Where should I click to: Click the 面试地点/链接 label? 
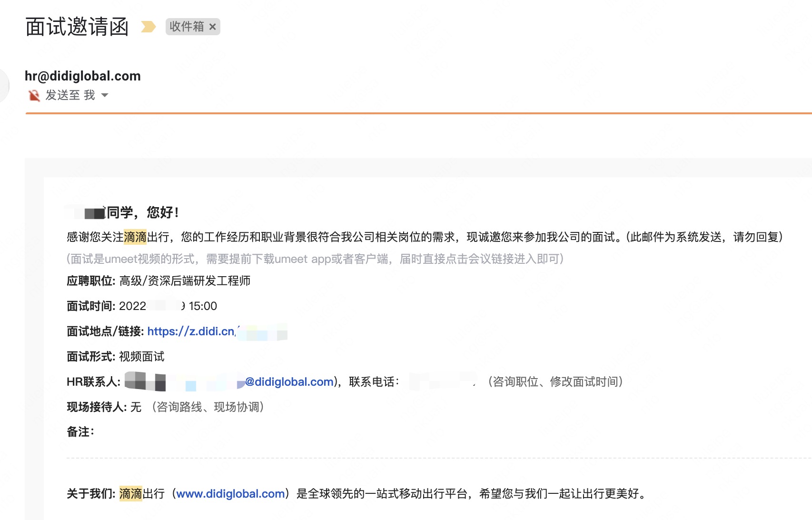[x=105, y=331]
